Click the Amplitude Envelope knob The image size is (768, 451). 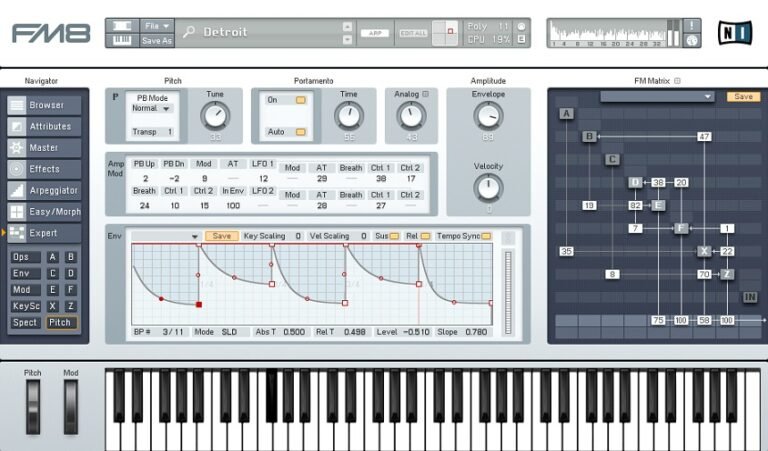pyautogui.click(x=488, y=116)
